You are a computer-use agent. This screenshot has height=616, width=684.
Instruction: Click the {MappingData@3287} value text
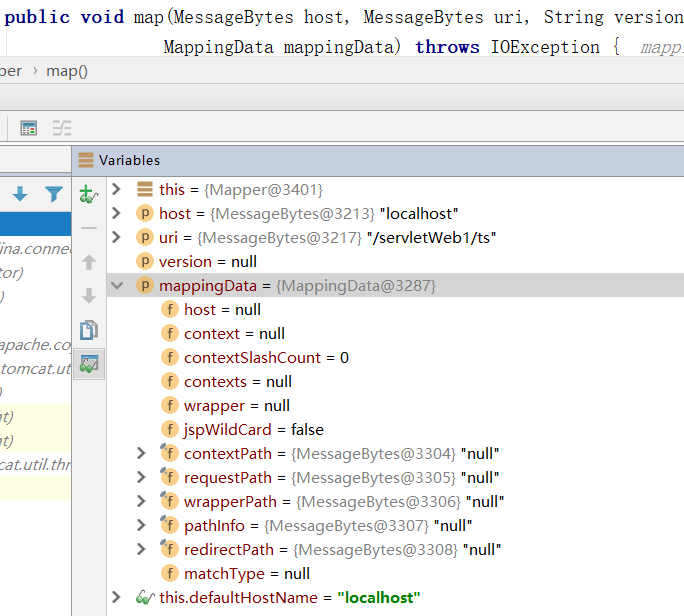pyautogui.click(x=356, y=286)
